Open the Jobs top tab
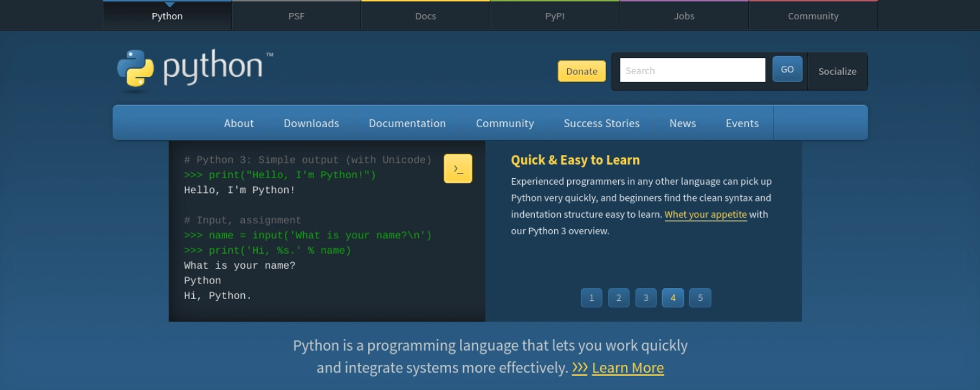The width and height of the screenshot is (980, 390). 683,16
